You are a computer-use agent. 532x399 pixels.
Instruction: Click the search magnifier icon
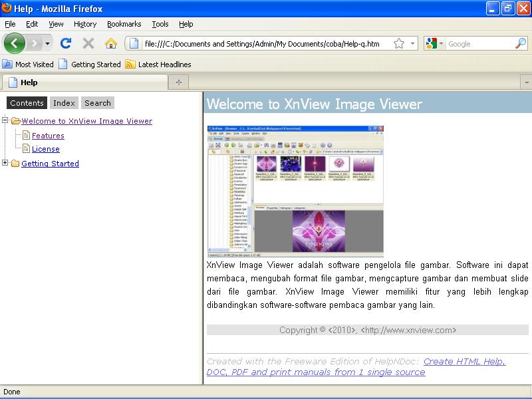(521, 43)
